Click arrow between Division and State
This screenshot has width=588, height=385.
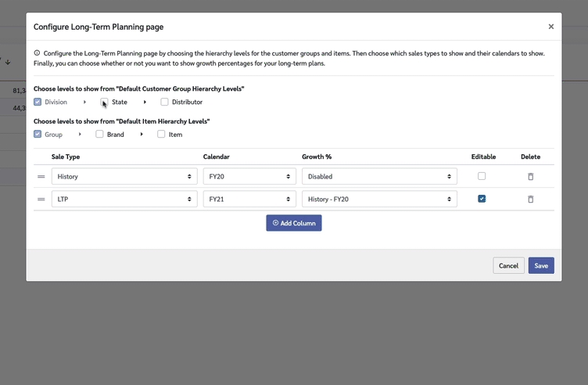(84, 103)
